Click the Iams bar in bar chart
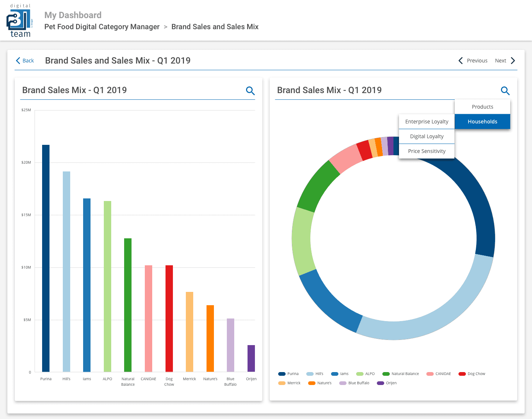 pyautogui.click(x=87, y=285)
